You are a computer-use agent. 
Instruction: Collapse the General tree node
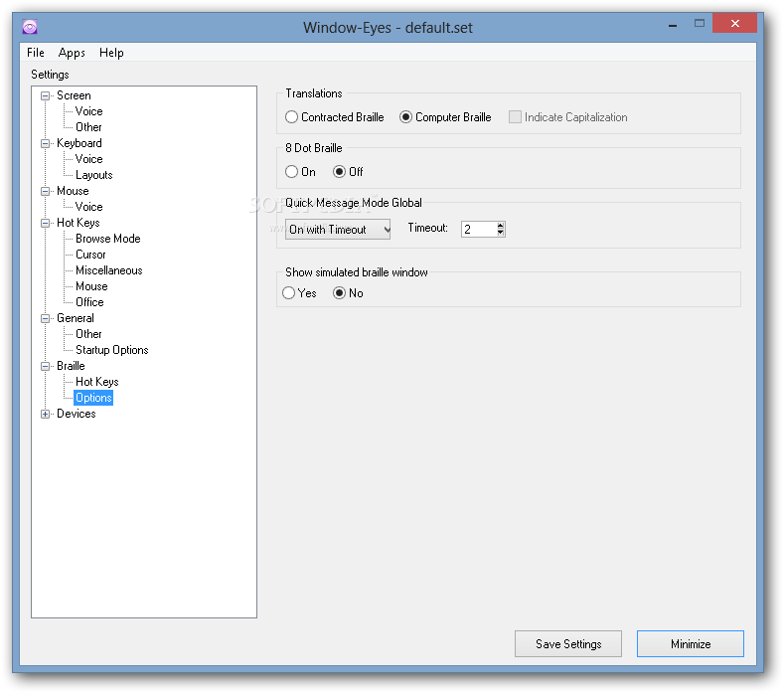pos(45,319)
